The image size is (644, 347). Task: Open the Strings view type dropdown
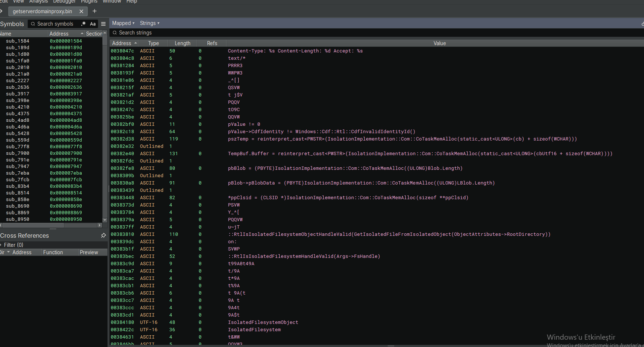pyautogui.click(x=150, y=23)
